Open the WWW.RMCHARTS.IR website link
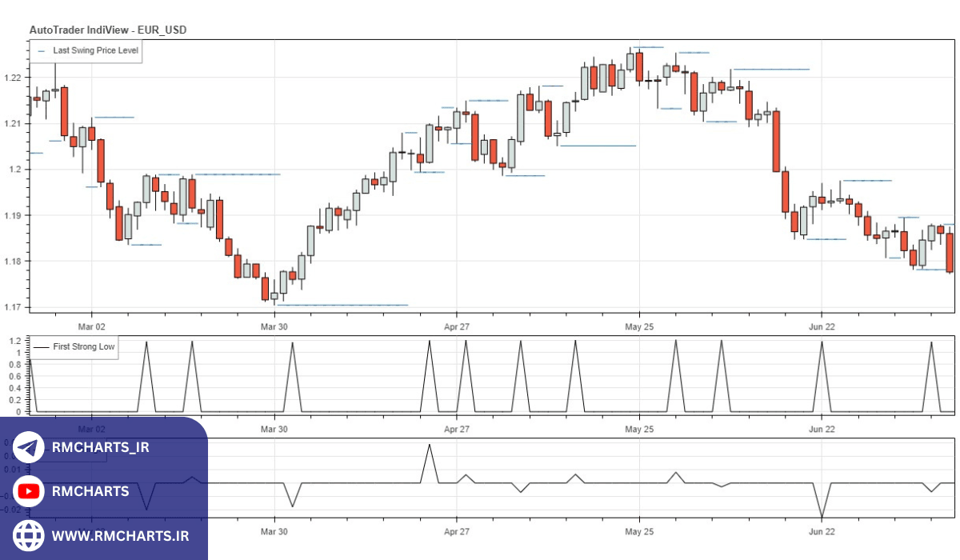 pos(120,535)
